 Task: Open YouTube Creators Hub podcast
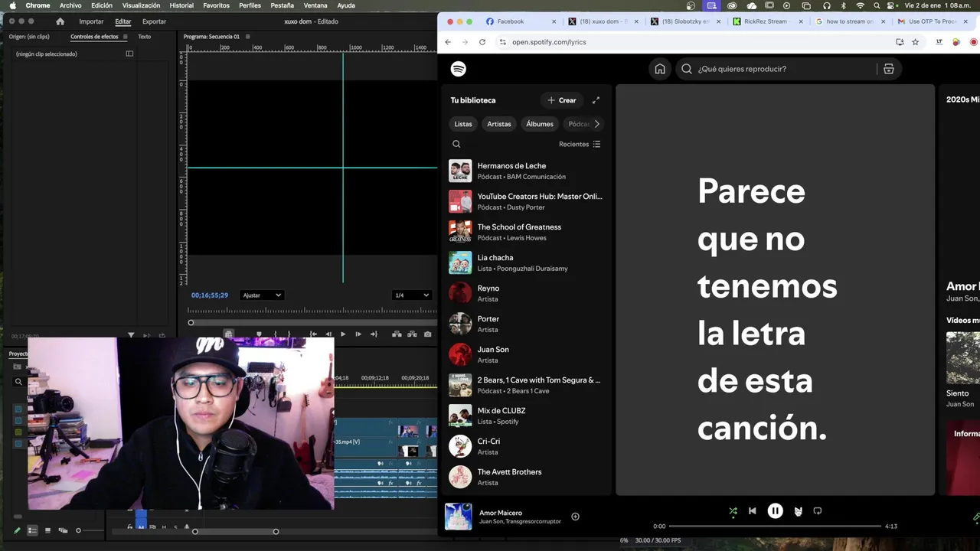point(525,201)
